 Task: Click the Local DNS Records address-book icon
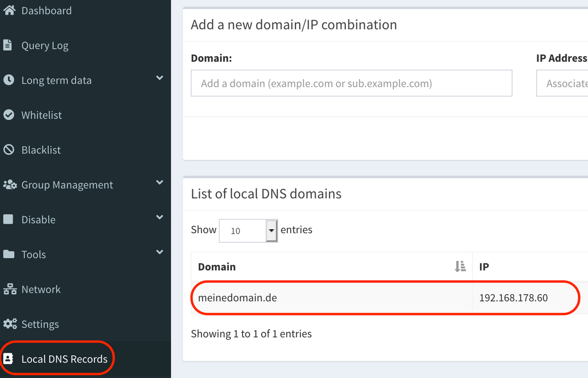[9, 358]
